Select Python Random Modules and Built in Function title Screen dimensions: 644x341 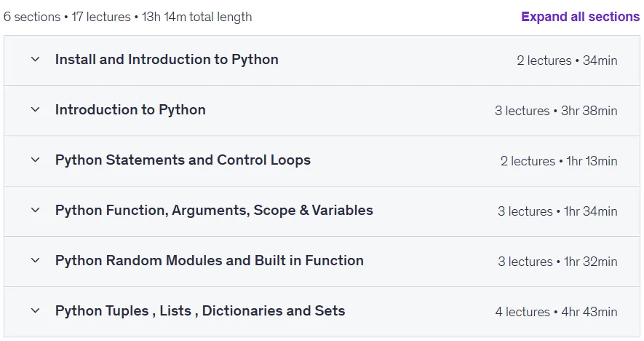210,260
